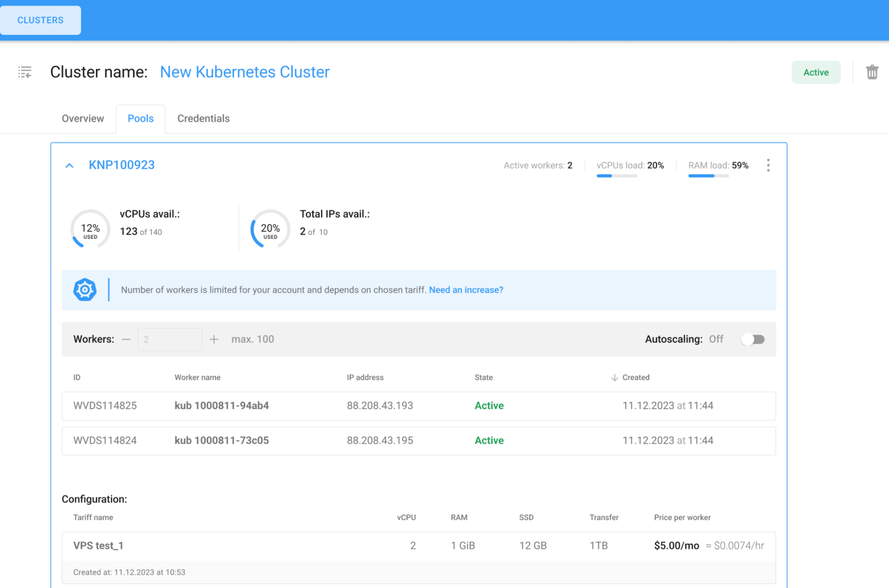Image resolution: width=889 pixels, height=588 pixels.
Task: Click Active state of WVDS114825 worker
Action: (489, 406)
